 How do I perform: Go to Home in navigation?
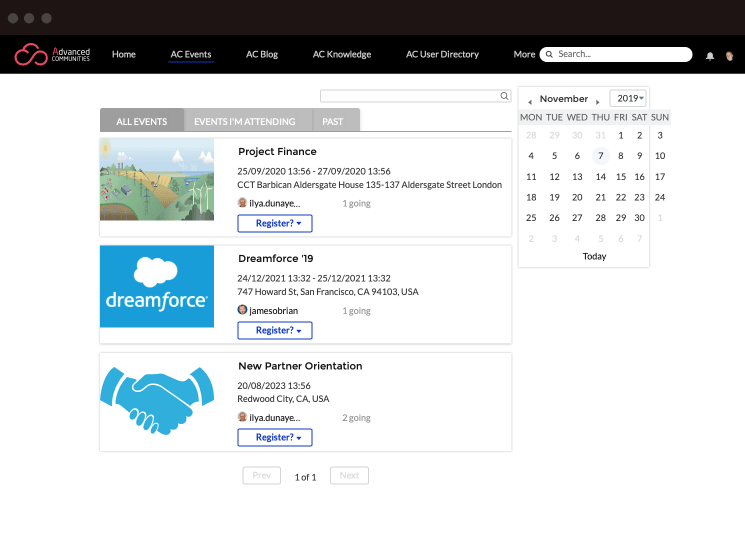pyautogui.click(x=124, y=54)
